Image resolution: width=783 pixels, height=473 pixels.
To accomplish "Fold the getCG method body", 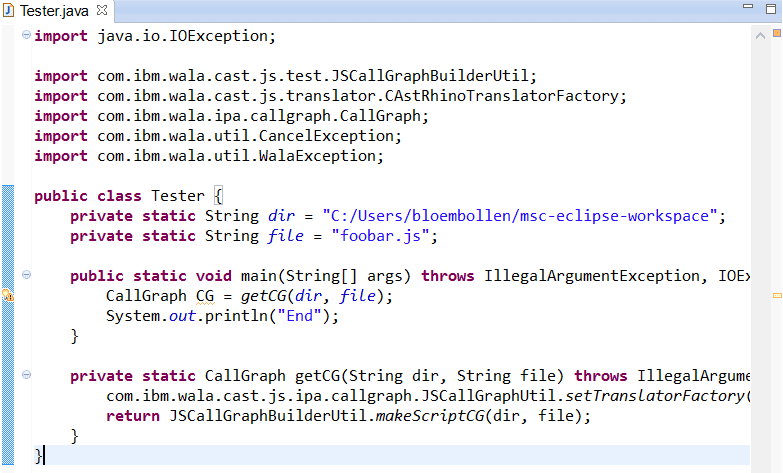I will (26, 376).
